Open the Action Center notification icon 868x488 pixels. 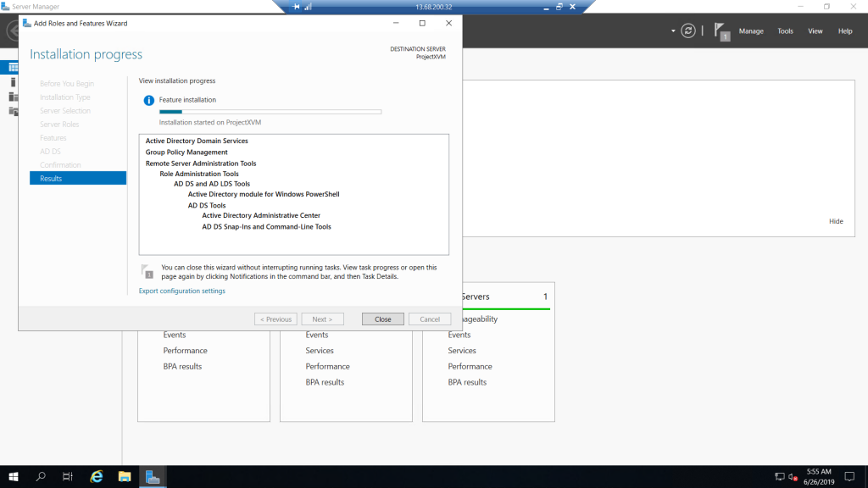pos(849,476)
